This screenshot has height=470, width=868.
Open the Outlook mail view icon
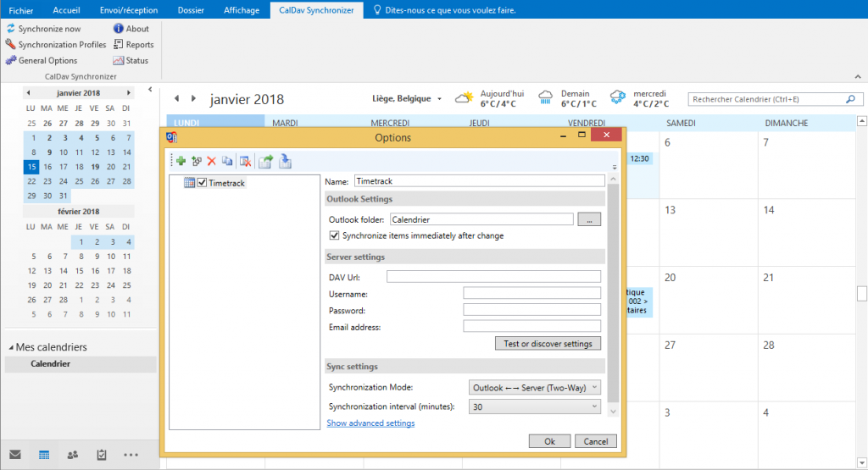(x=15, y=455)
